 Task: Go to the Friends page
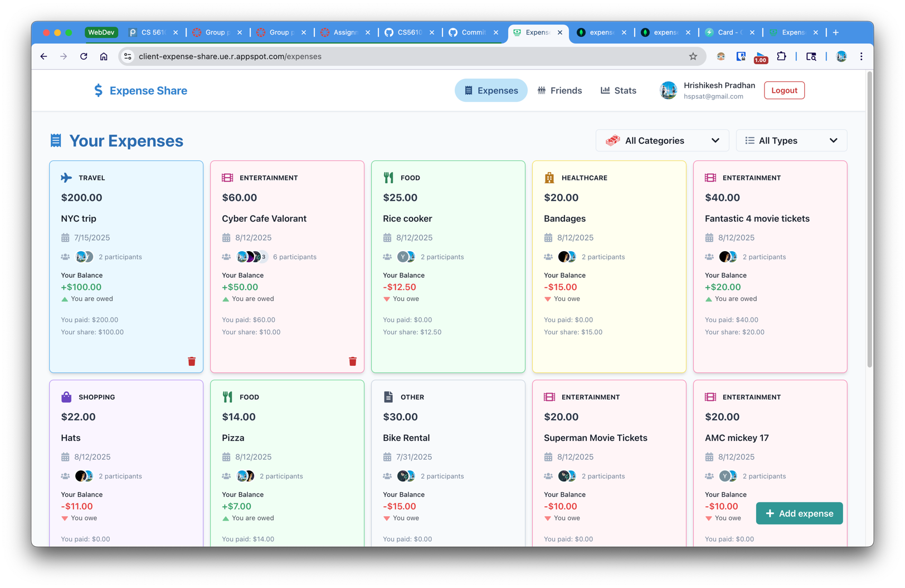pos(559,90)
